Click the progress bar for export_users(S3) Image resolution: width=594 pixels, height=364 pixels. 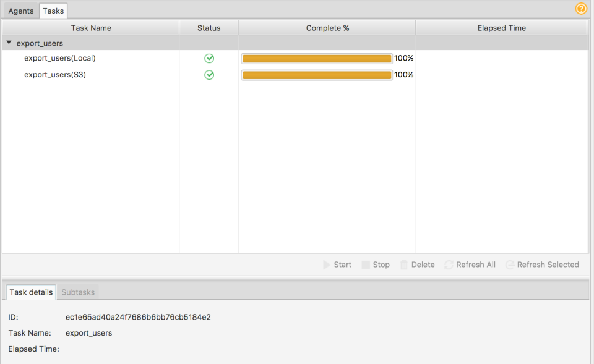317,75
